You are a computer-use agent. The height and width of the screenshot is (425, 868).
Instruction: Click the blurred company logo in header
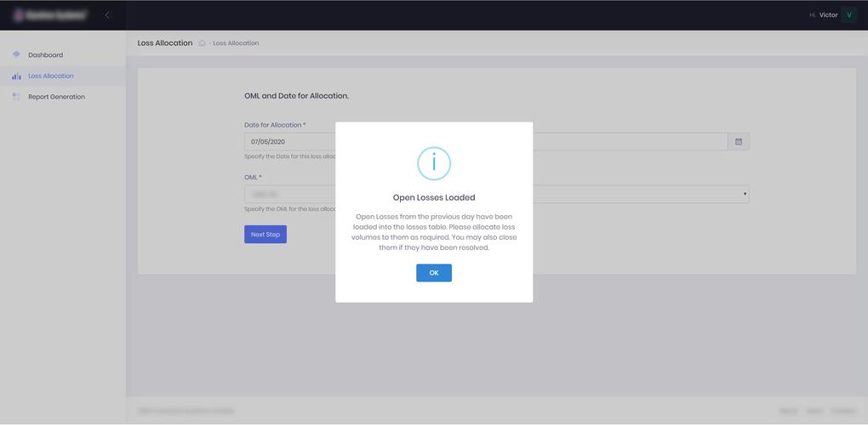coord(50,14)
